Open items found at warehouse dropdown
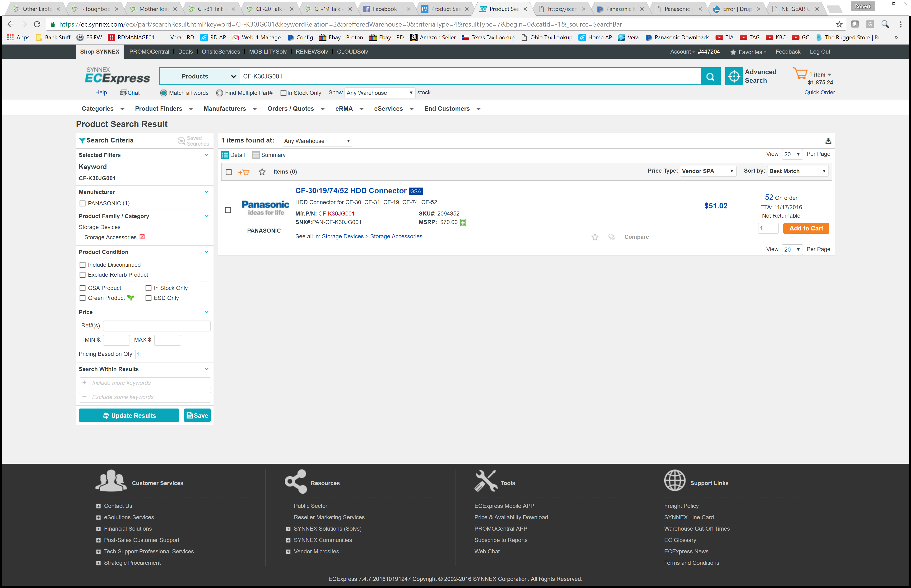911x588 pixels. point(317,141)
